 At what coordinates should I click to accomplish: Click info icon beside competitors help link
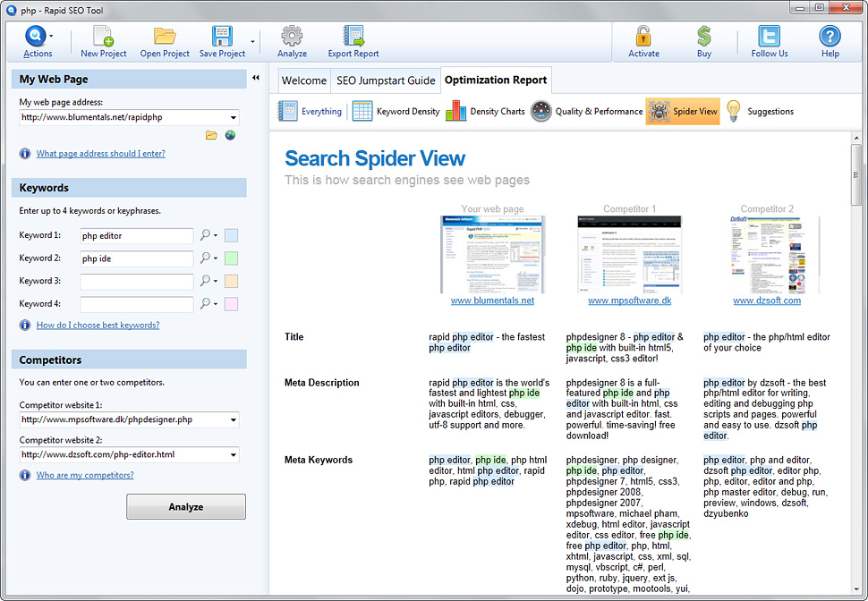click(x=25, y=475)
